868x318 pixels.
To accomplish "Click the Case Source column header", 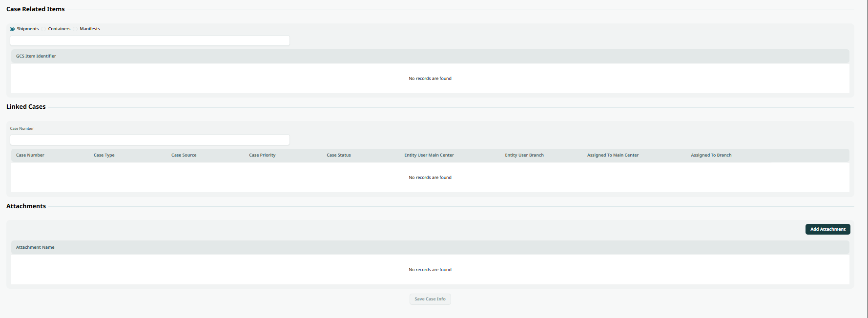I will click(x=184, y=155).
